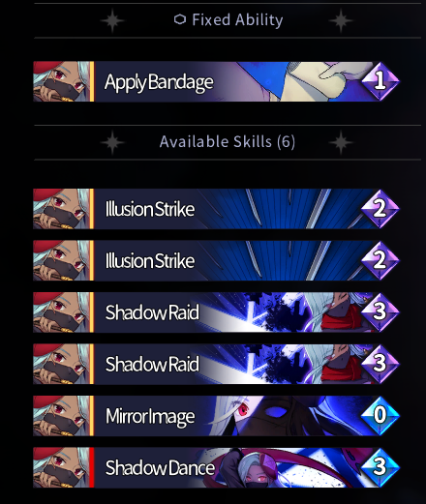This screenshot has width=426, height=504.
Task: Click cost 3 gem on first Shadow Raid
Action: [x=380, y=312]
